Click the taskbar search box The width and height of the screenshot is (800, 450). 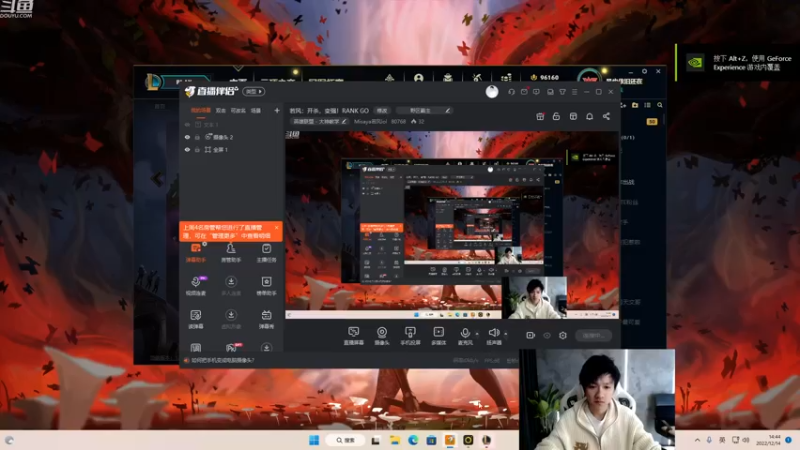[345, 440]
